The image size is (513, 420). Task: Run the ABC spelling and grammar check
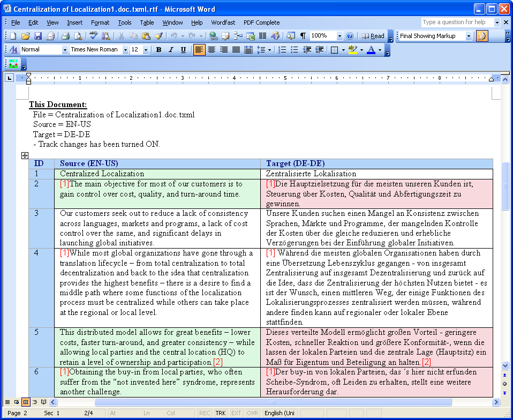tap(93, 36)
